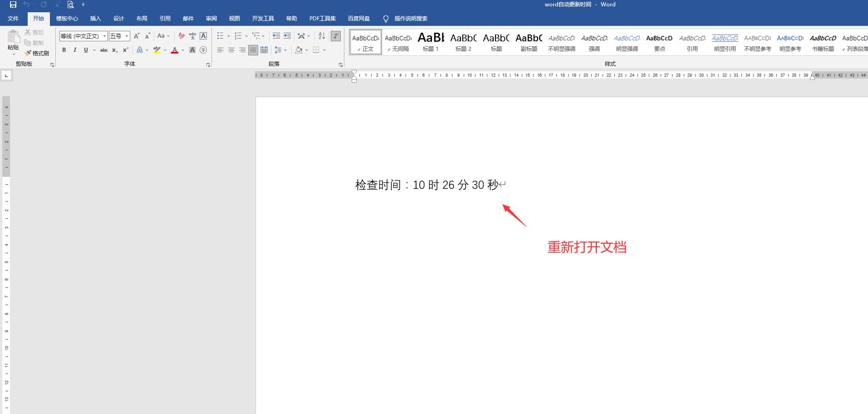Apply distributed alignment to the paragraph
868x414 pixels.
(x=264, y=50)
